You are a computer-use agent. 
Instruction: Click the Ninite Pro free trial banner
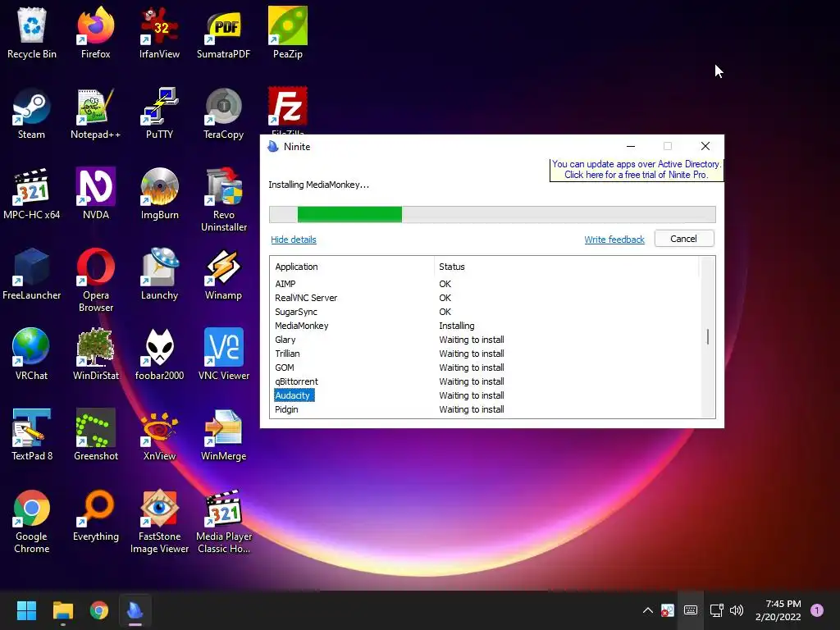pyautogui.click(x=637, y=169)
